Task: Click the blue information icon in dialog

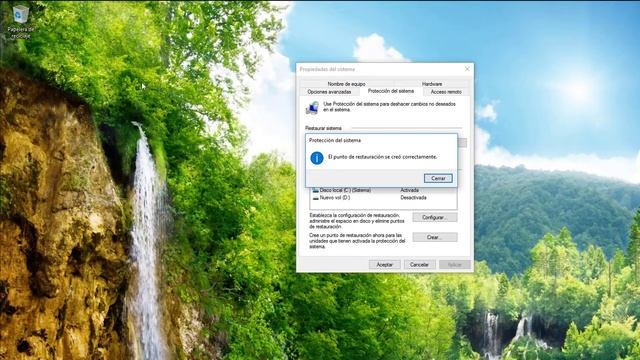Action: point(317,158)
